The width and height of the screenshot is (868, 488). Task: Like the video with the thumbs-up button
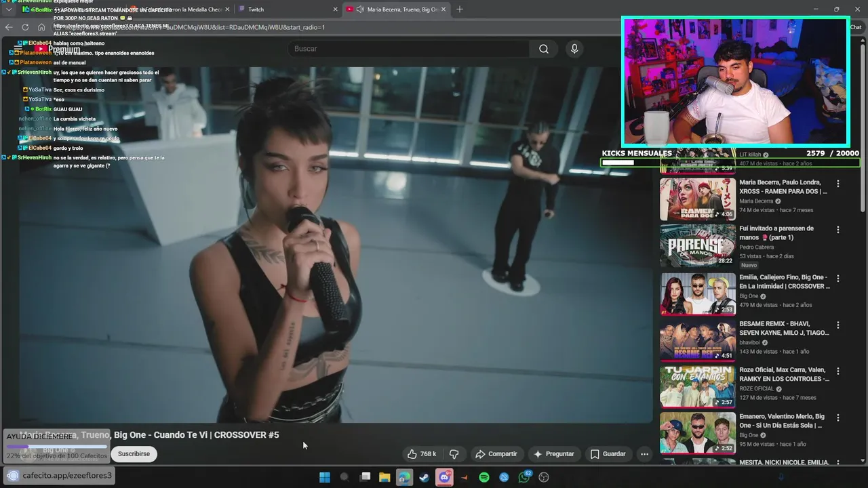tap(421, 454)
